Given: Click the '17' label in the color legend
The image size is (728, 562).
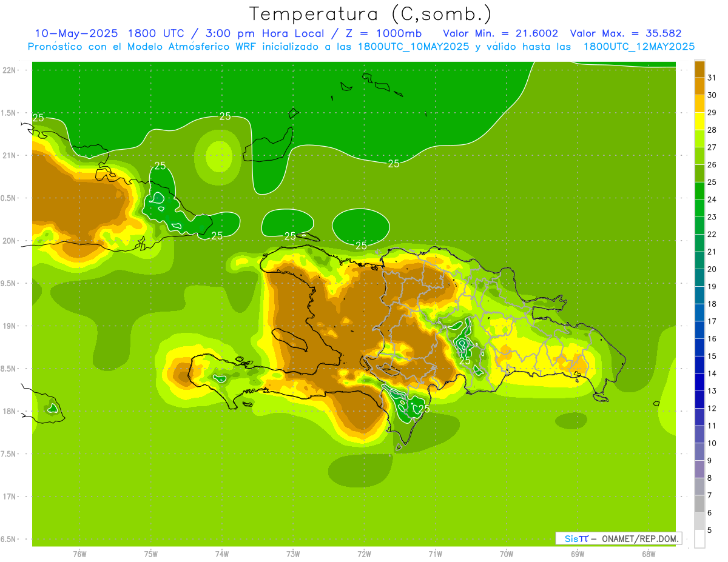Looking at the screenshot, I should (712, 321).
